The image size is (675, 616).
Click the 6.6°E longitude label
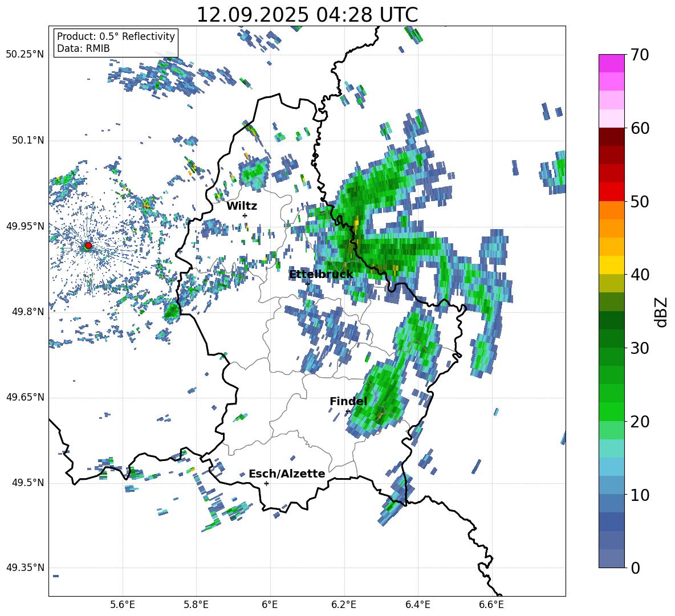coord(491,605)
